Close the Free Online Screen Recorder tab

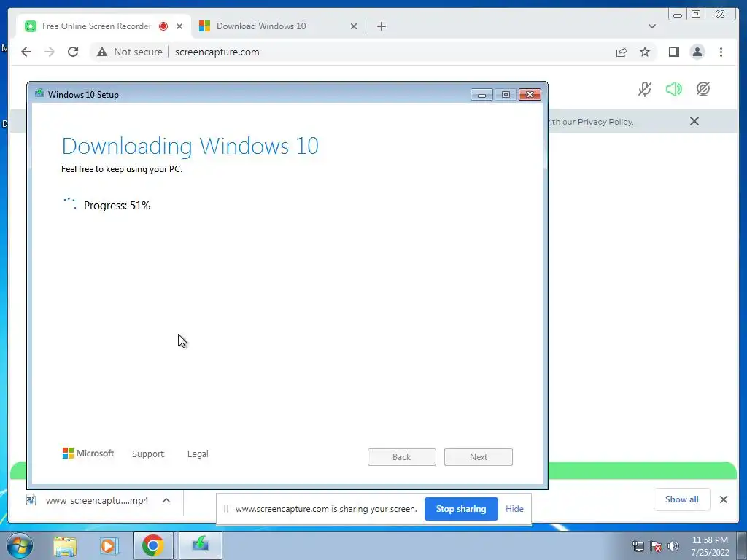tap(179, 26)
